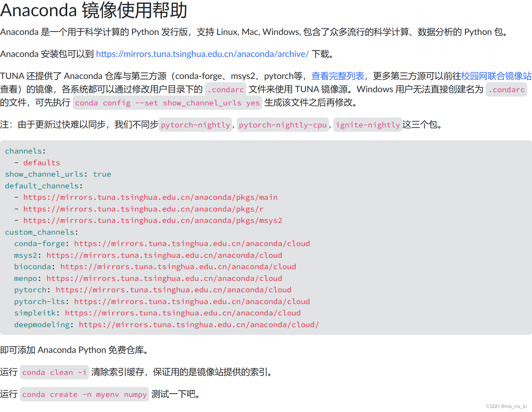Viewport: 532px width, 412px height.
Task: Click the show_channel_urls: true line
Action: pos(58,174)
